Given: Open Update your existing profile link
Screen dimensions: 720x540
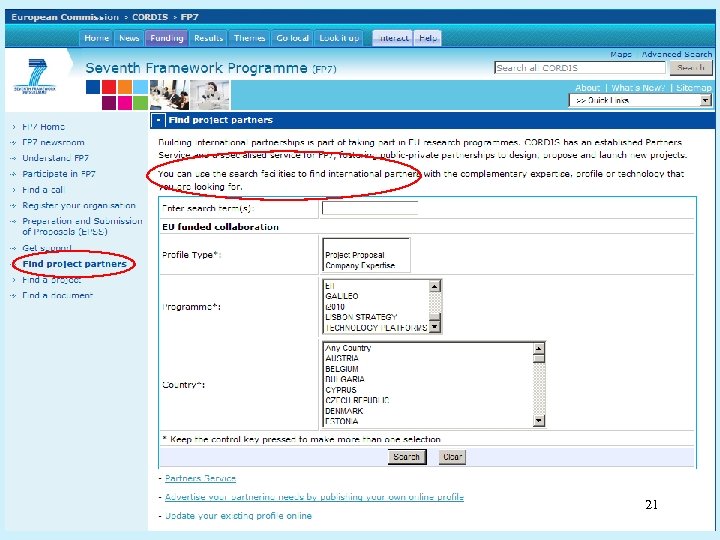Looking at the screenshot, I should (238, 516).
